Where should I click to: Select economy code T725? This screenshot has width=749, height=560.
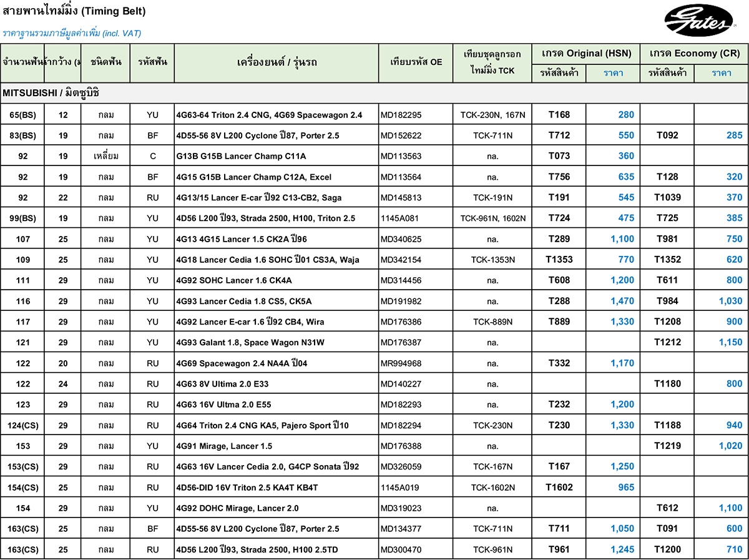click(x=667, y=218)
